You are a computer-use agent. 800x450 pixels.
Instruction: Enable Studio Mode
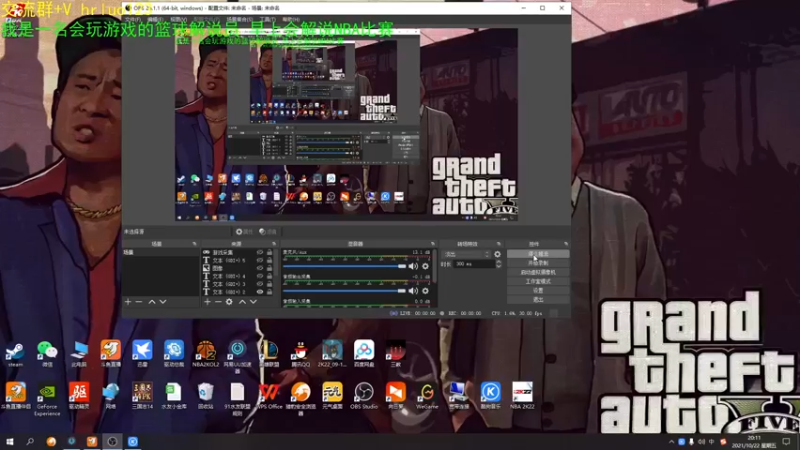tap(538, 282)
